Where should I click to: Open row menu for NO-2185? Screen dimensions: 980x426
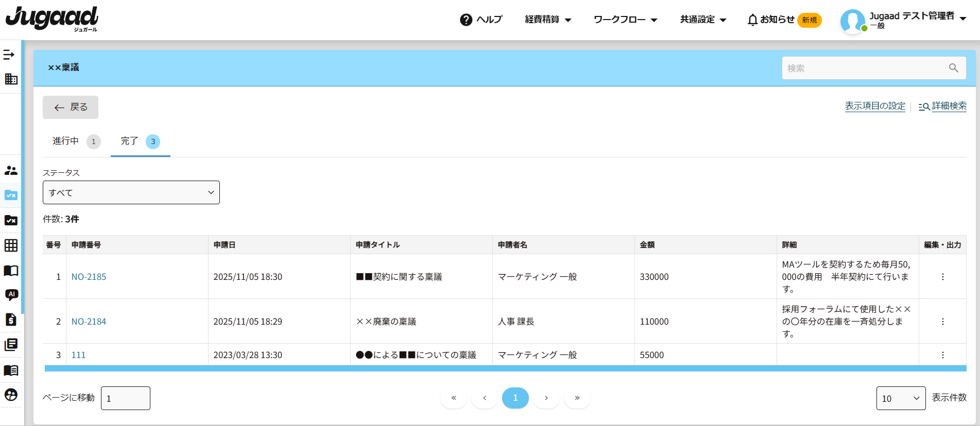click(x=942, y=277)
